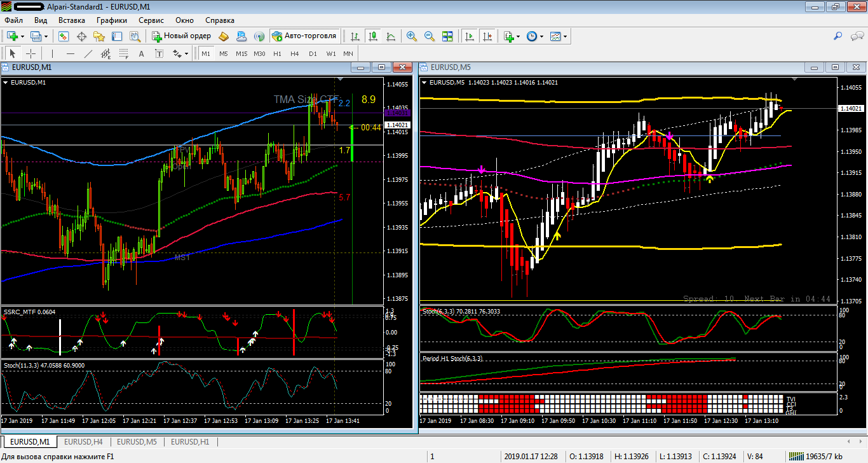Select the crosshair tool
The image size is (868, 463).
pyautogui.click(x=30, y=53)
